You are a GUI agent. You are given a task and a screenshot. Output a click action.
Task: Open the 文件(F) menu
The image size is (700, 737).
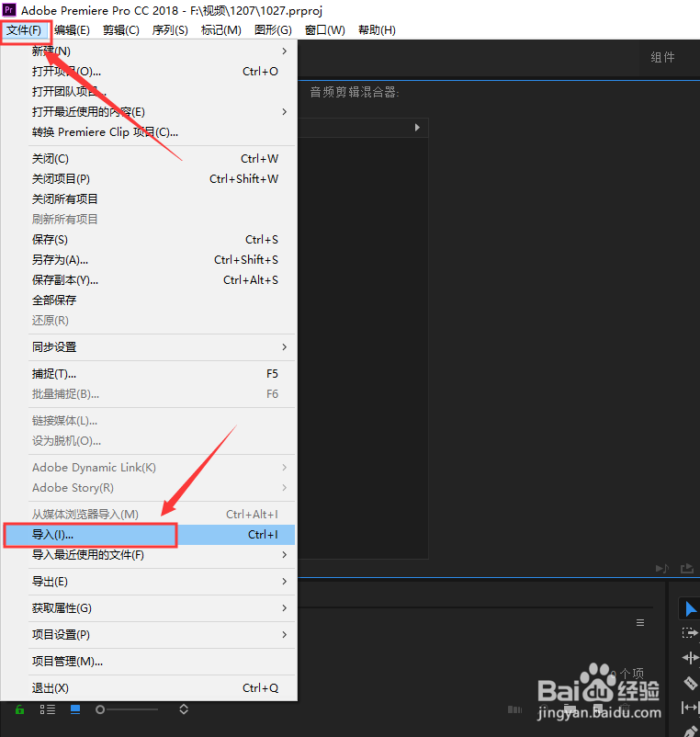[24, 30]
